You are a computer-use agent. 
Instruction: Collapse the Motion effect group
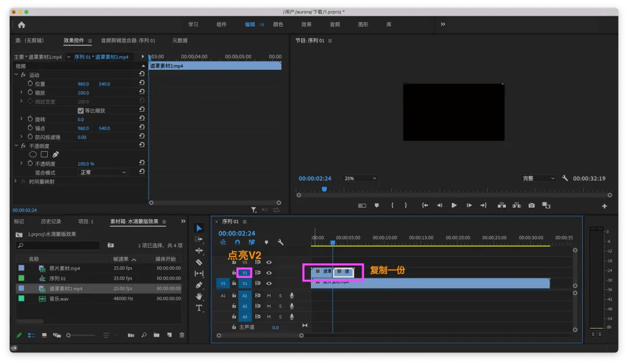[16, 74]
